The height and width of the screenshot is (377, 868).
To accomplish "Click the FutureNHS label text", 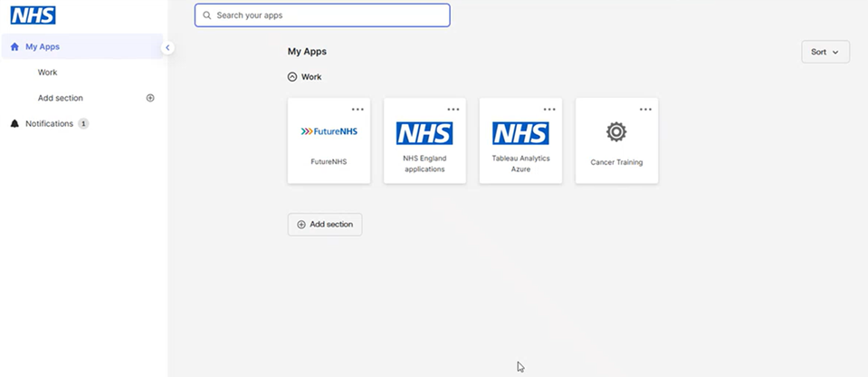I will pyautogui.click(x=329, y=162).
